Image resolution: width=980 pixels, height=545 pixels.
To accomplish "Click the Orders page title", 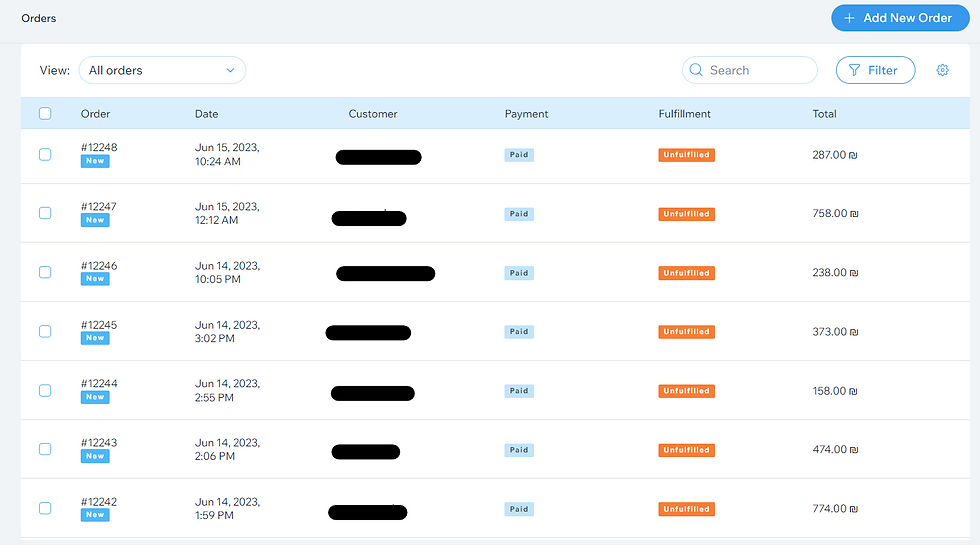I will (39, 18).
